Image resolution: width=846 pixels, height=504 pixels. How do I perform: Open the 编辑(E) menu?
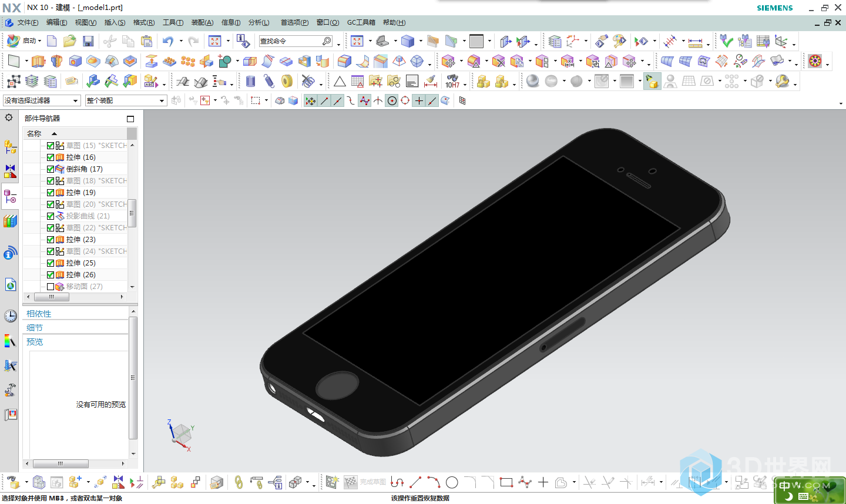click(x=56, y=22)
